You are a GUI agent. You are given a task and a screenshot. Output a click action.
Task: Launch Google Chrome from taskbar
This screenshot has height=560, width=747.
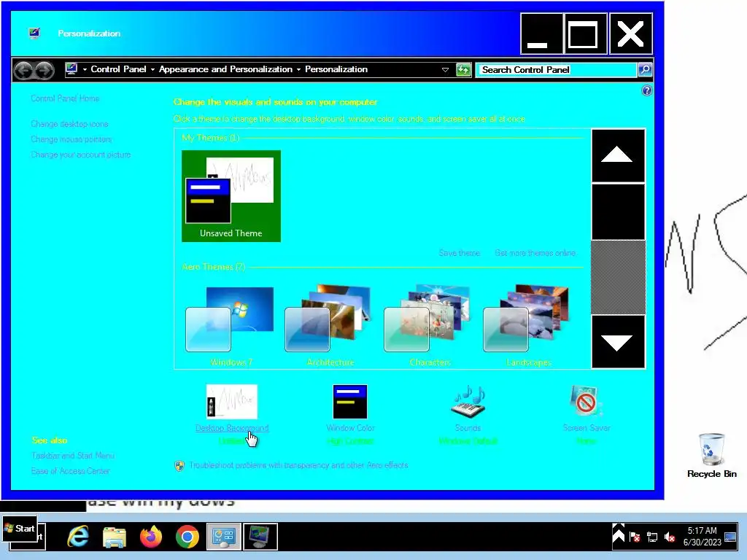coord(187,537)
